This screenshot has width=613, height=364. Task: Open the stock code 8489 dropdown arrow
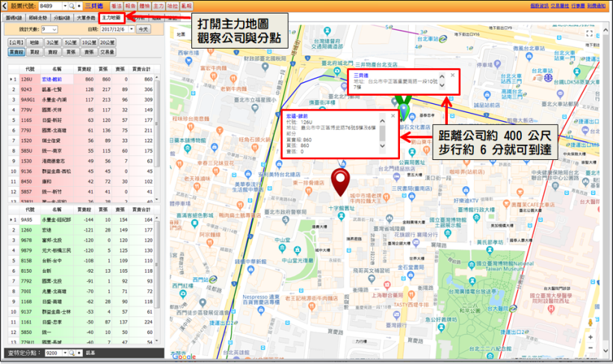coord(65,6)
